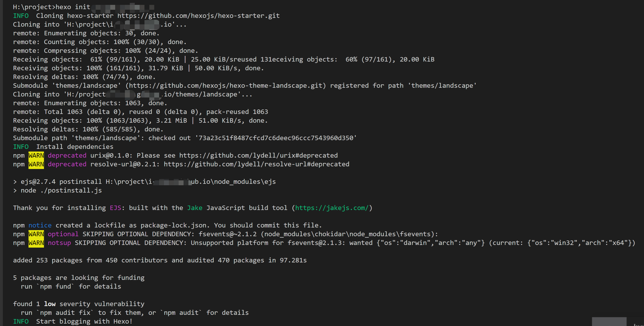Open the lydell/resolve-url#deprecated link
Screen dimensions: 644x326
pyautogui.click(x=257, y=164)
